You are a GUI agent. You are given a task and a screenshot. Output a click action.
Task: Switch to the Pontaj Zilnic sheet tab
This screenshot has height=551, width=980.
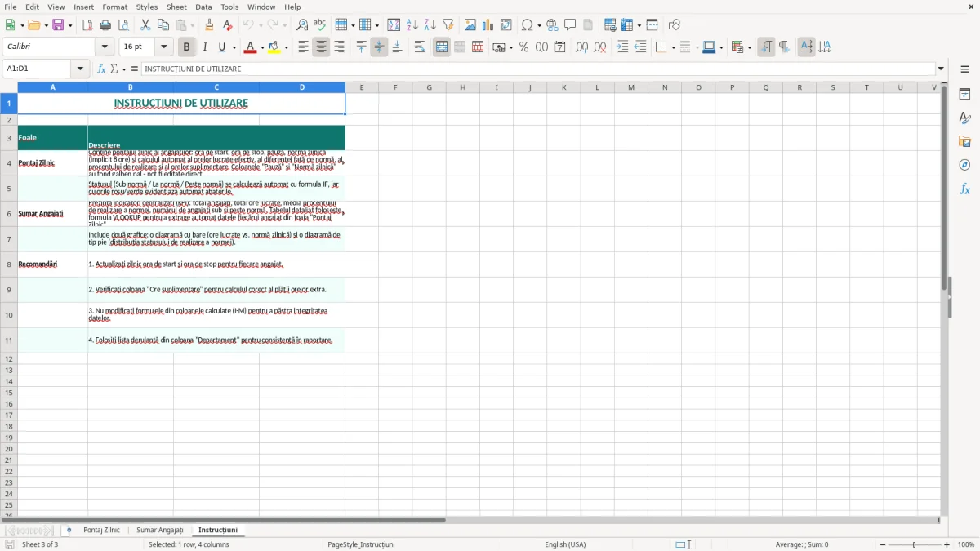[101, 531]
